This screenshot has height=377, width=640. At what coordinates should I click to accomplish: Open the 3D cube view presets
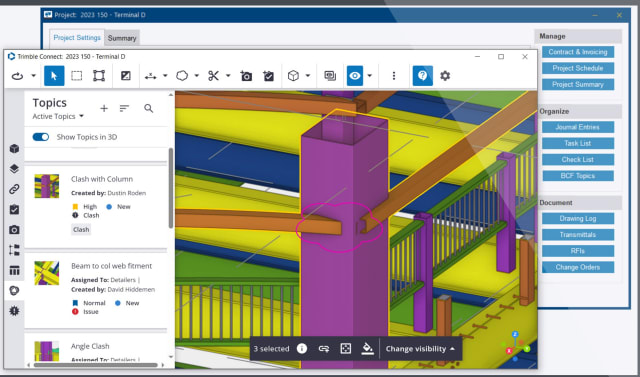point(293,76)
